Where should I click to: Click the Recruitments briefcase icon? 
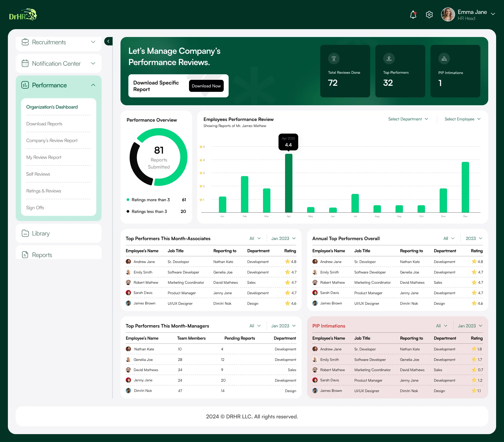pos(25,42)
